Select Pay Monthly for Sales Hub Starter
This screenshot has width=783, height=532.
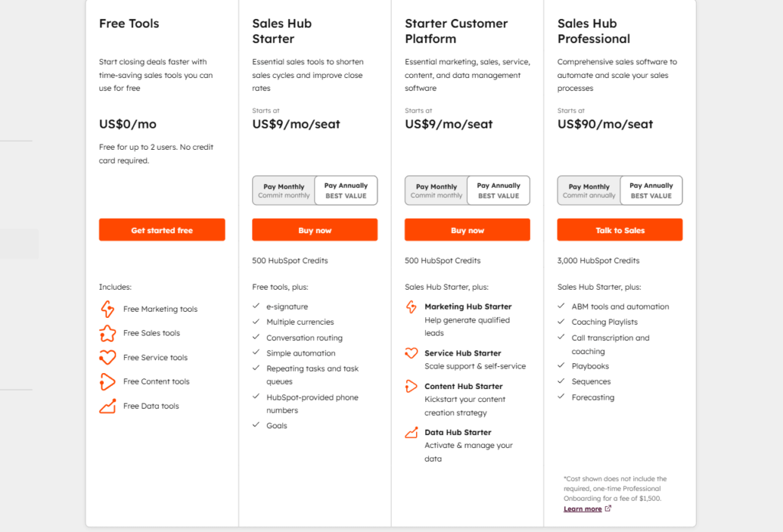click(284, 190)
